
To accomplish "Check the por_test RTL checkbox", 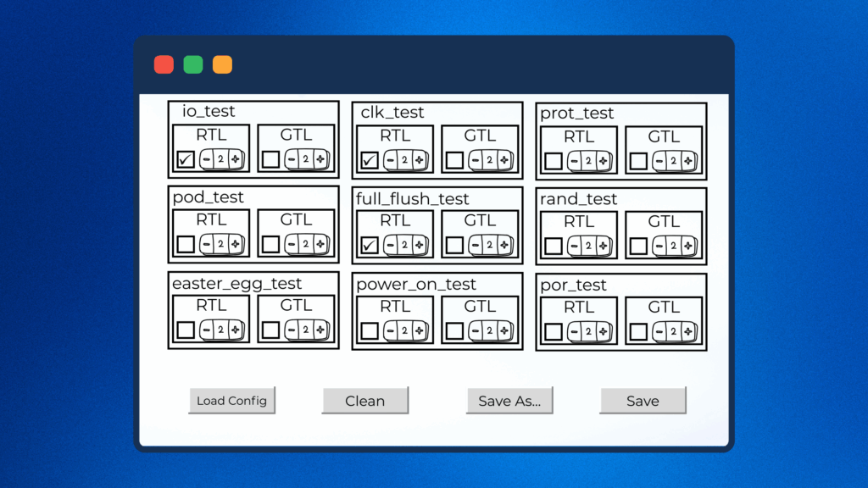I will coord(554,331).
